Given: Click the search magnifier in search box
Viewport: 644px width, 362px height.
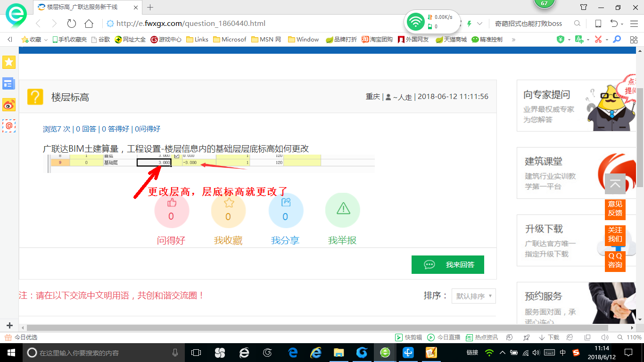Looking at the screenshot, I should [577, 24].
